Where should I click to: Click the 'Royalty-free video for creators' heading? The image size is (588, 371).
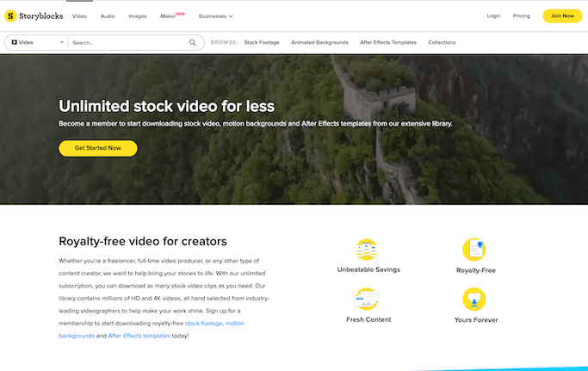[x=143, y=241]
